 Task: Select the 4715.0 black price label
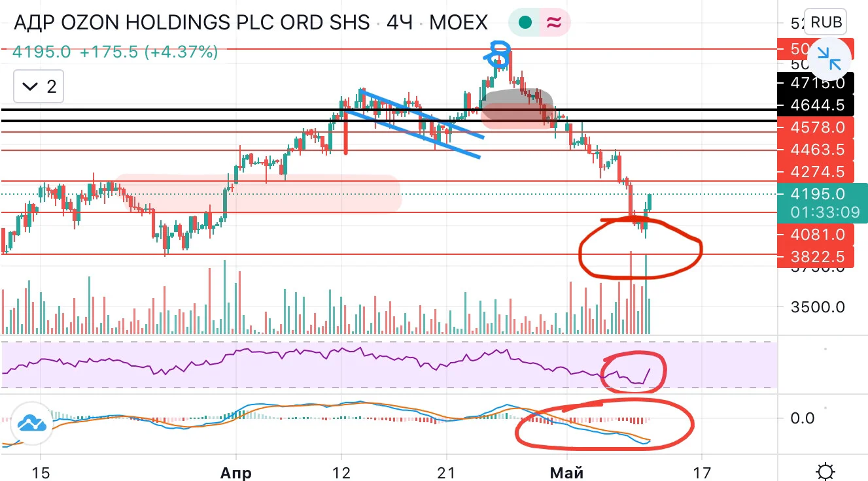point(816,83)
